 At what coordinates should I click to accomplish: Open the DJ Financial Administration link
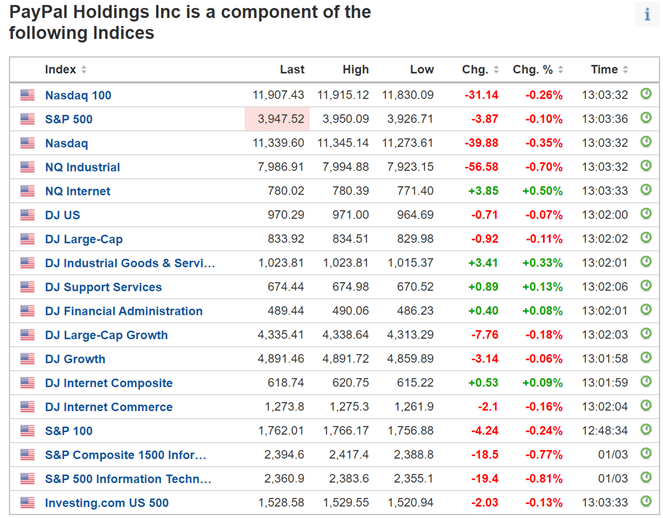click(123, 311)
